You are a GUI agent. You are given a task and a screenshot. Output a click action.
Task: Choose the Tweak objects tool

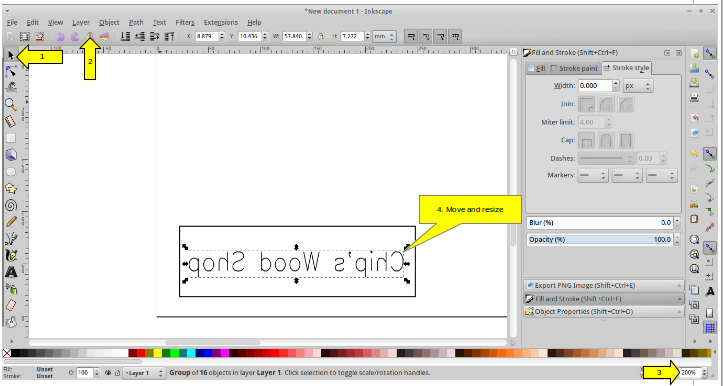click(x=11, y=87)
